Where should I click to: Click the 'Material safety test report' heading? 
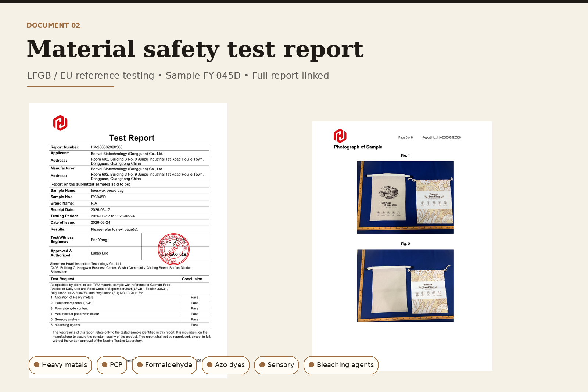195,49
